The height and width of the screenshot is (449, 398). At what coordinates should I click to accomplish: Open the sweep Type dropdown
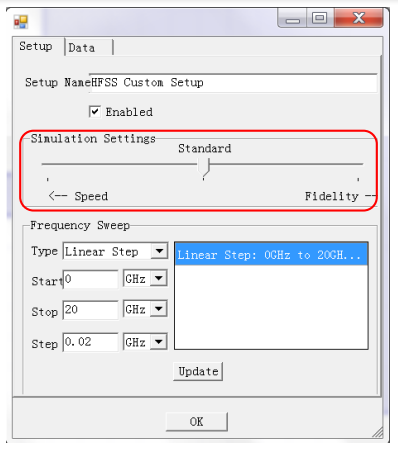tap(159, 251)
